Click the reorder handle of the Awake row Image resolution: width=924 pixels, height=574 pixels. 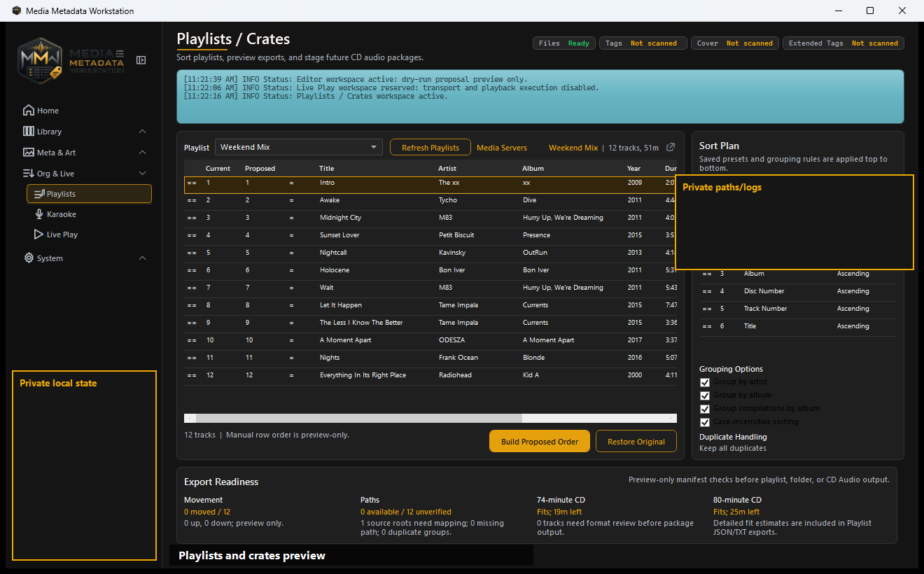(x=192, y=200)
